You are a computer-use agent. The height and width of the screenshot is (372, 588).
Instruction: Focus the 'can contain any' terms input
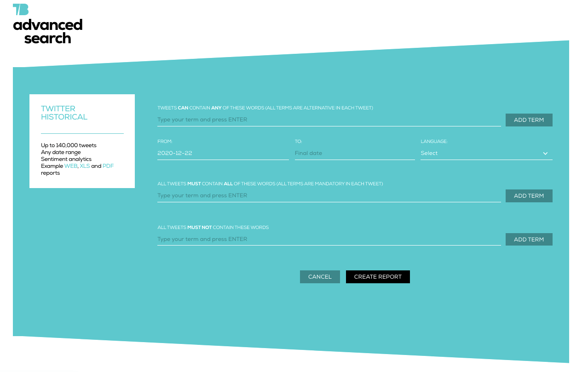329,120
